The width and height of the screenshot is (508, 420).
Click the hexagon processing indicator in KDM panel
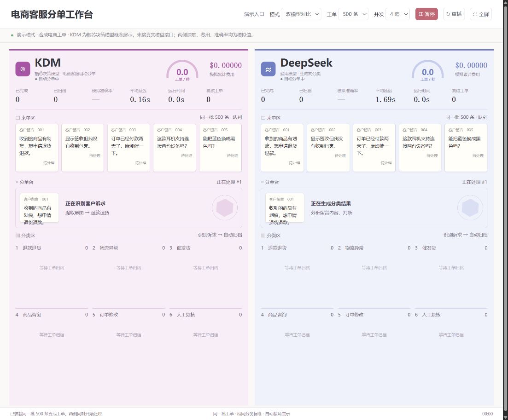[x=225, y=208]
